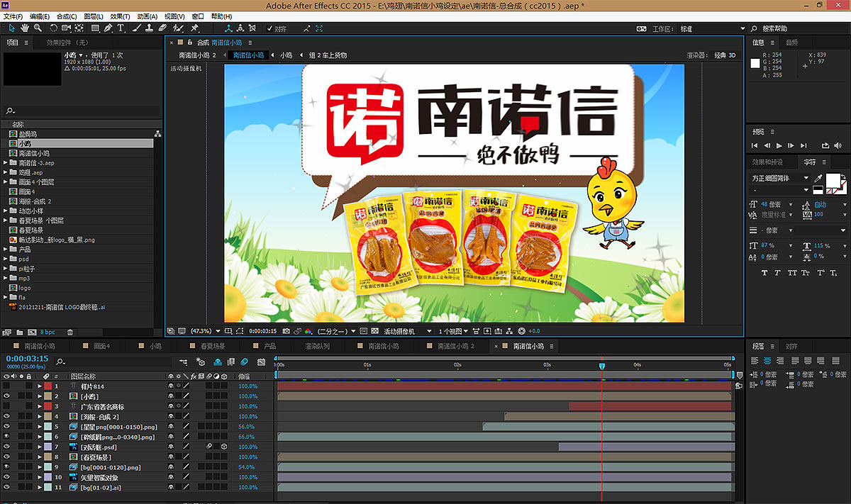This screenshot has height=504, width=851.
Task: Toggle visibility of layer 8 [春夏场景]
Action: pos(7,457)
